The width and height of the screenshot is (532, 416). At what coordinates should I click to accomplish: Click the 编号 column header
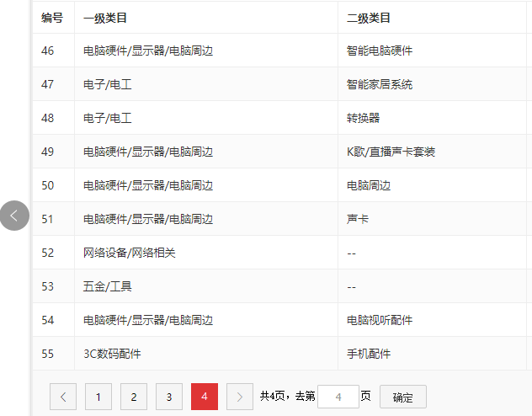click(x=52, y=18)
